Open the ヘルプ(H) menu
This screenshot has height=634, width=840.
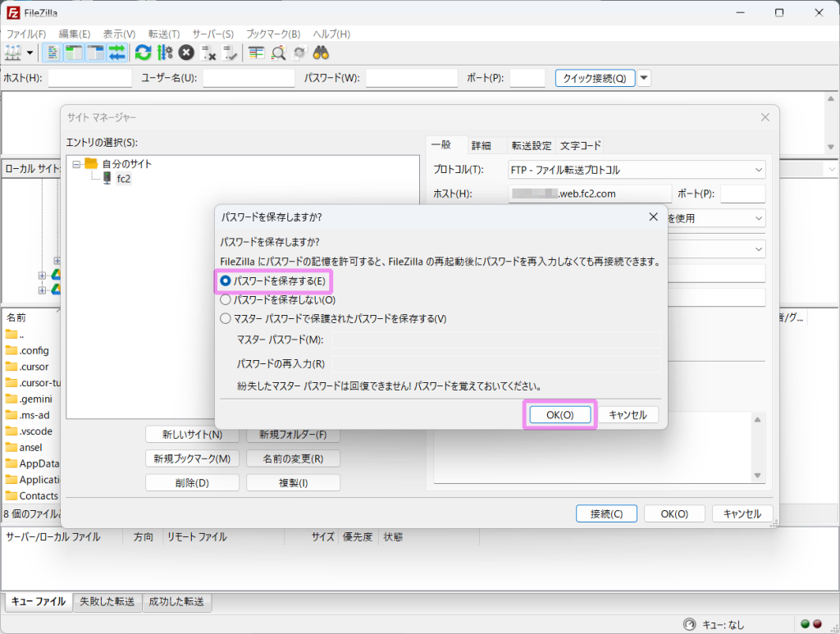pyautogui.click(x=331, y=34)
